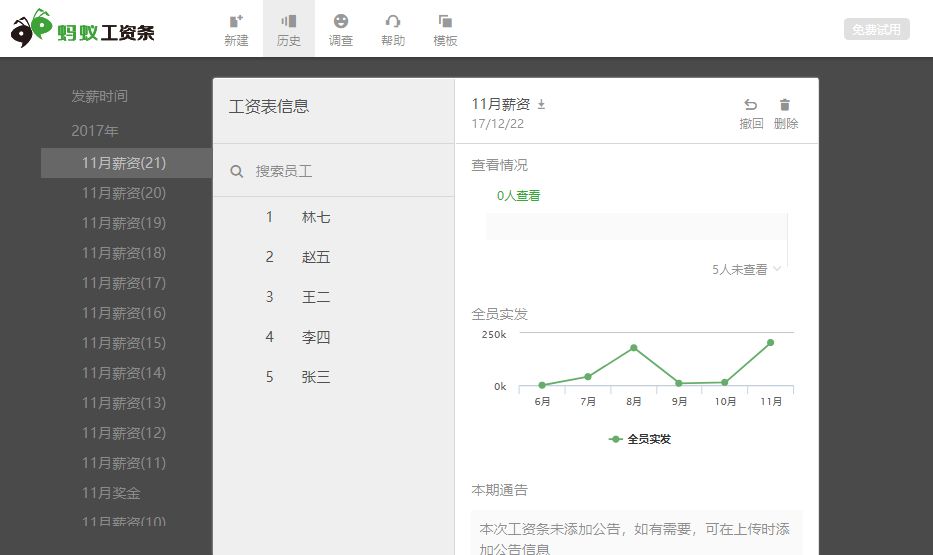This screenshot has height=555, width=933.
Task: Toggle the 全员实发 chart legend item
Action: coord(640,439)
